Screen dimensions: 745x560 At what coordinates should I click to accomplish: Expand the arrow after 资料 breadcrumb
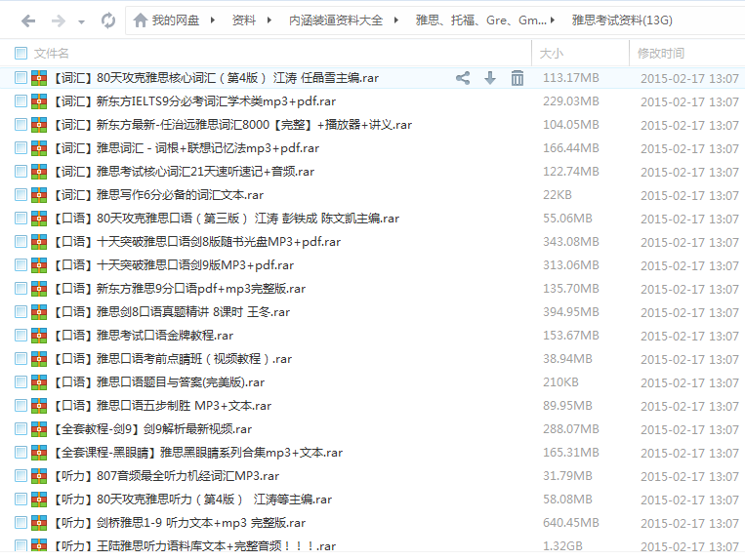tap(269, 20)
